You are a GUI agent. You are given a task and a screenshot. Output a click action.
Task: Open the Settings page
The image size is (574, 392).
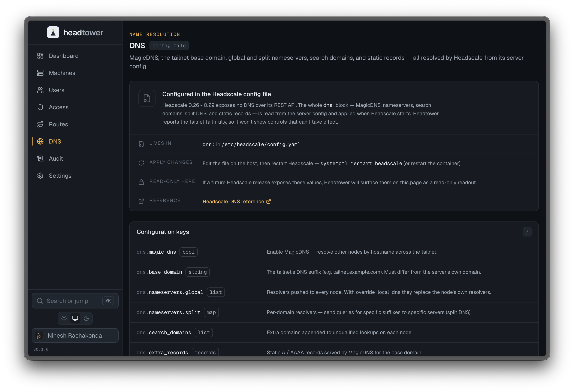[75, 176]
